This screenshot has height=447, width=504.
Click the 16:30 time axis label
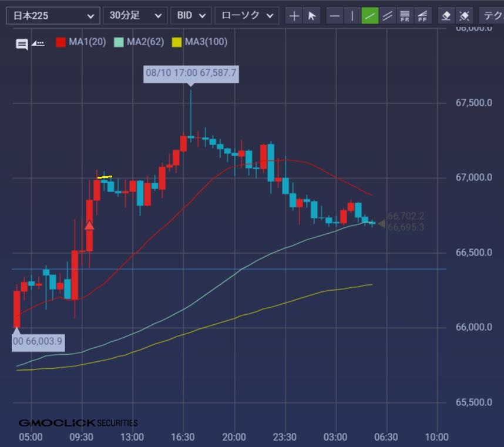tap(183, 437)
